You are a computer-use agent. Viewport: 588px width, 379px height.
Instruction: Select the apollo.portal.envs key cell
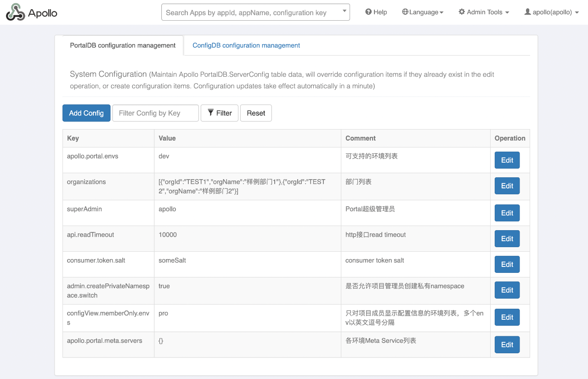(108, 160)
